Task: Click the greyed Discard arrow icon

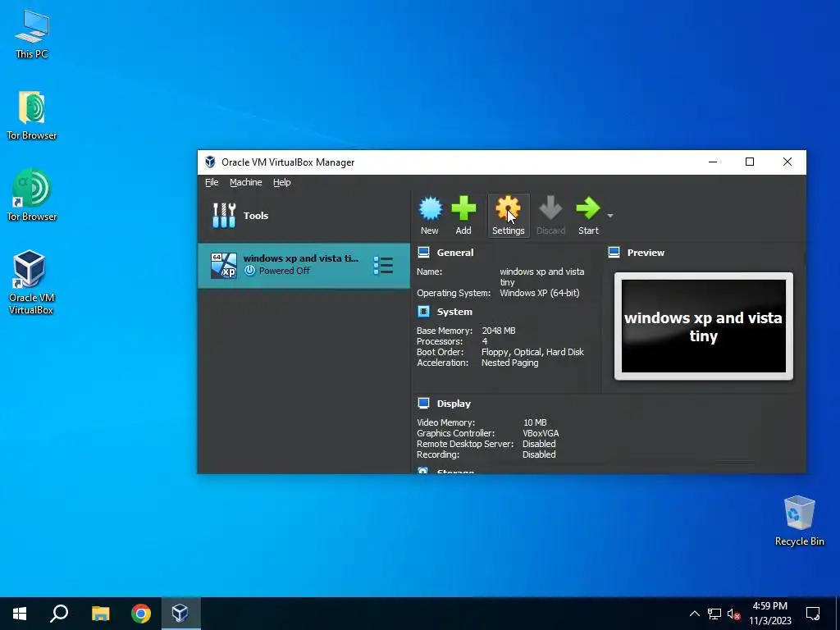Action: (x=550, y=208)
